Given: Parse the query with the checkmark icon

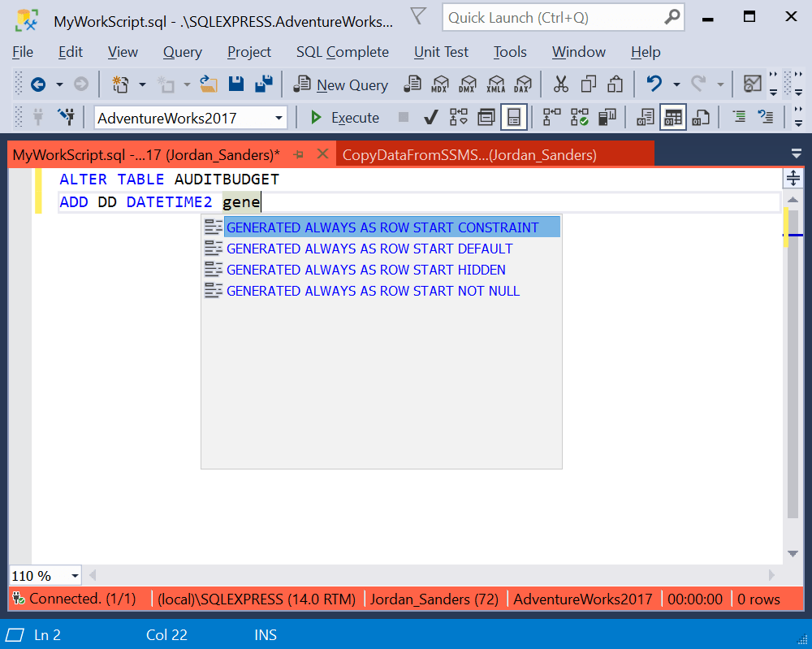Looking at the screenshot, I should 431,117.
